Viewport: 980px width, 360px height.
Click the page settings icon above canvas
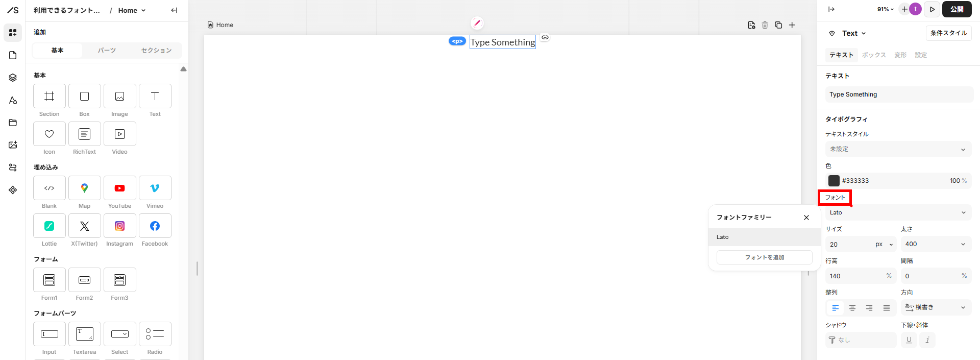(751, 25)
